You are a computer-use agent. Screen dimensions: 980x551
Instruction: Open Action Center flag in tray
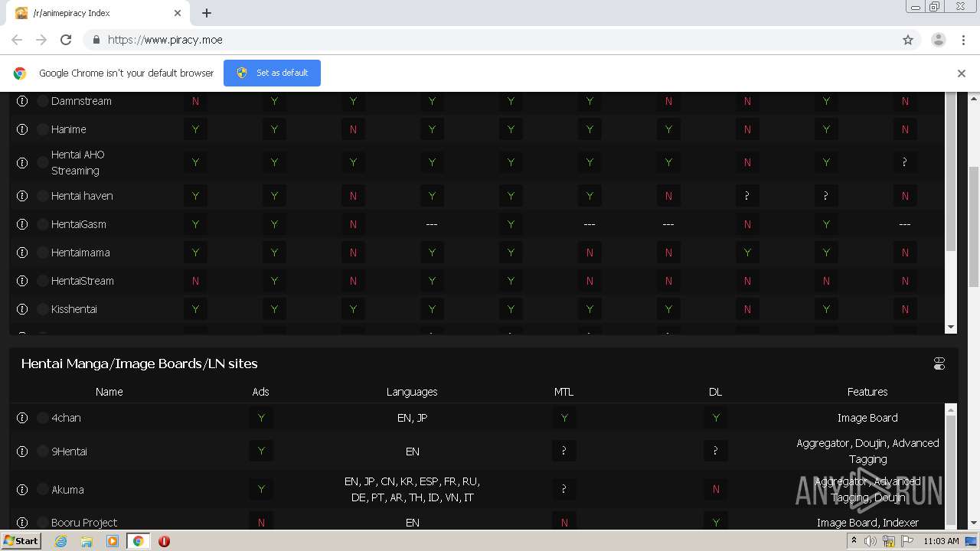[x=907, y=541]
